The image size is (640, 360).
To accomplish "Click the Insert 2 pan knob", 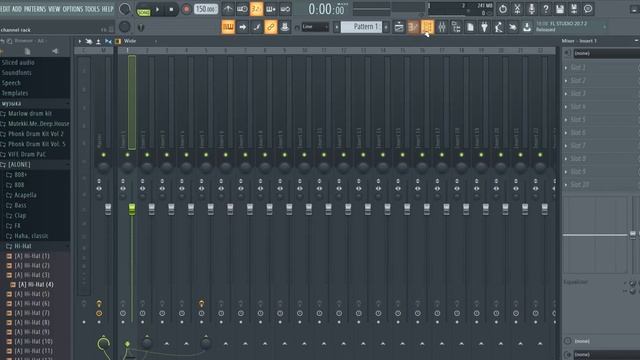I will point(147,167).
